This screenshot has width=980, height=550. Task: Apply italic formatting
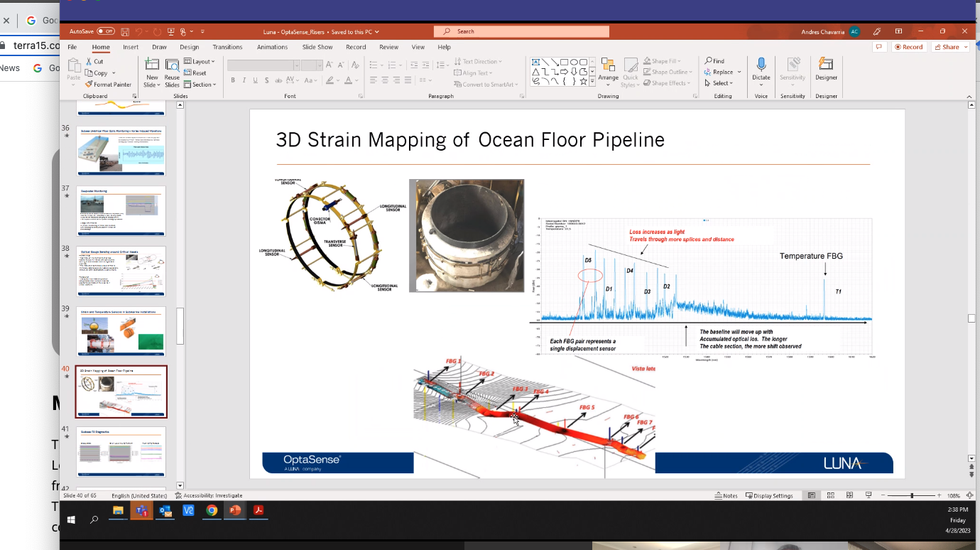pos(244,80)
